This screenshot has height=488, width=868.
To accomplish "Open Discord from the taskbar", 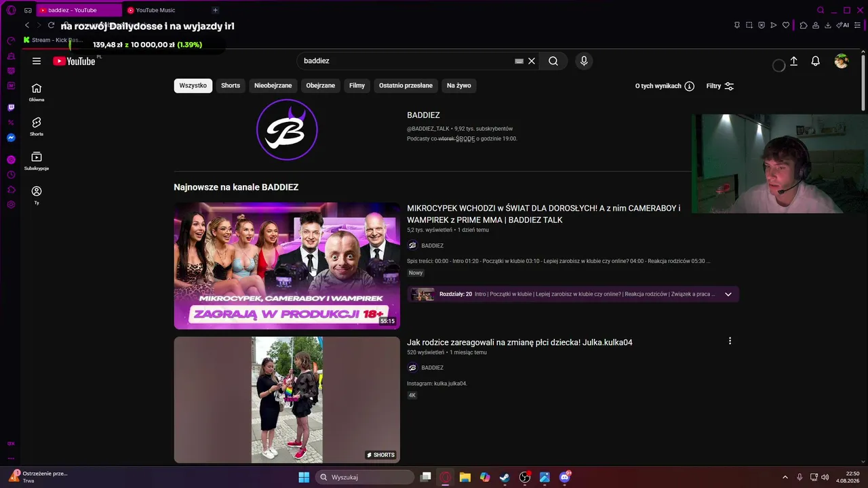I will (565, 477).
